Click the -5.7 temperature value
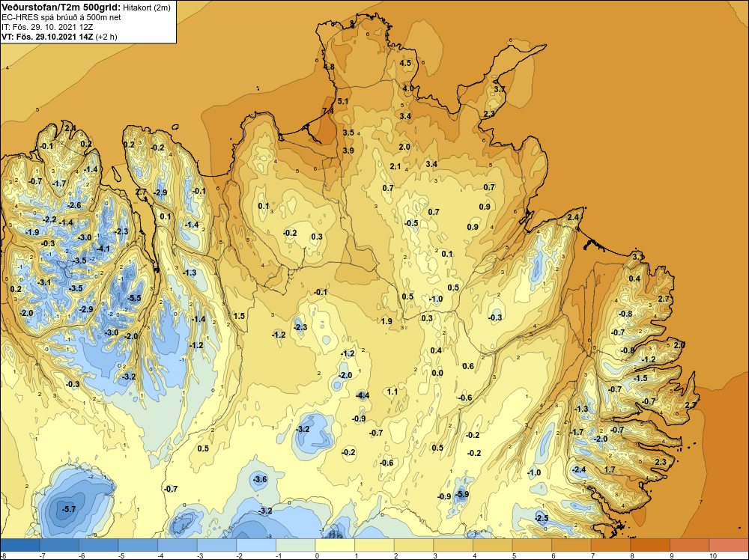749x560 pixels. pos(69,509)
